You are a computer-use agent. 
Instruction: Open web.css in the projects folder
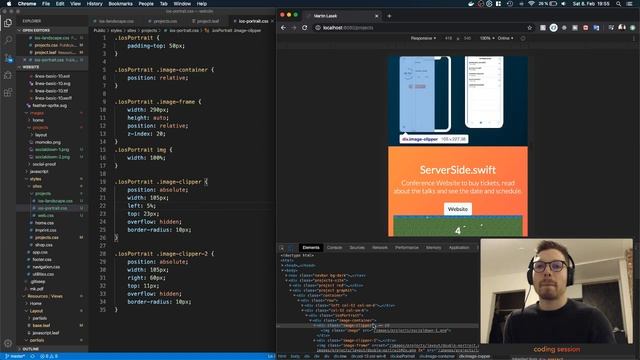click(45, 216)
